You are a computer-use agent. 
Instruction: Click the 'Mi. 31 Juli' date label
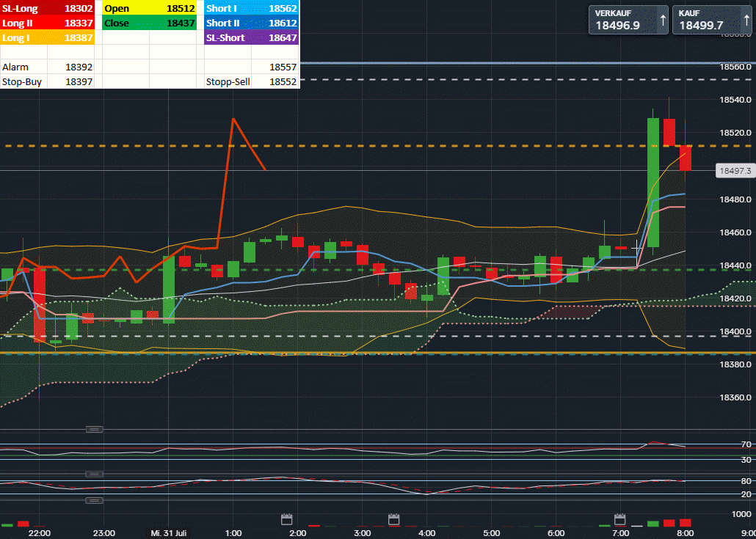click(x=169, y=533)
